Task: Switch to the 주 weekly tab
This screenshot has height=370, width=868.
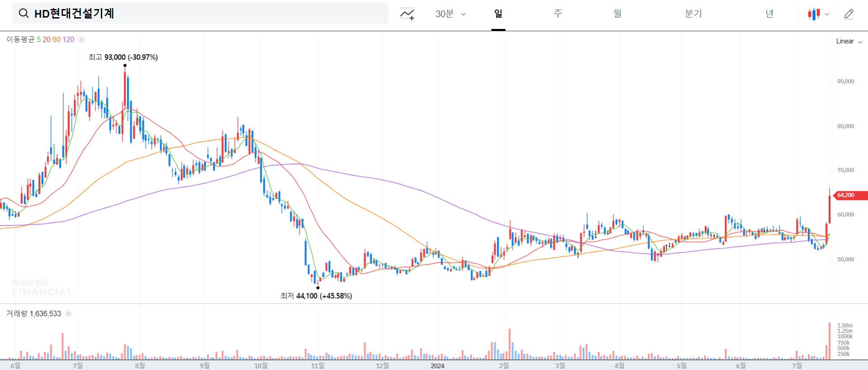Action: [558, 14]
